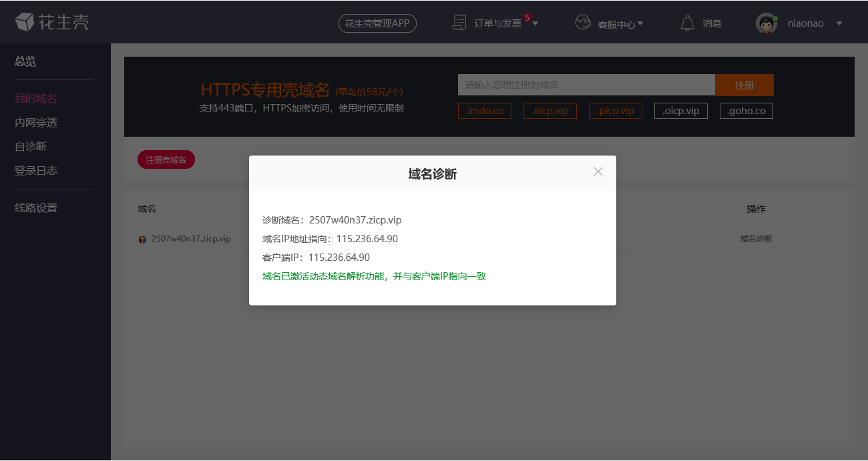Open the 订单与发票 document icon
The image size is (868, 461).
pos(459,22)
